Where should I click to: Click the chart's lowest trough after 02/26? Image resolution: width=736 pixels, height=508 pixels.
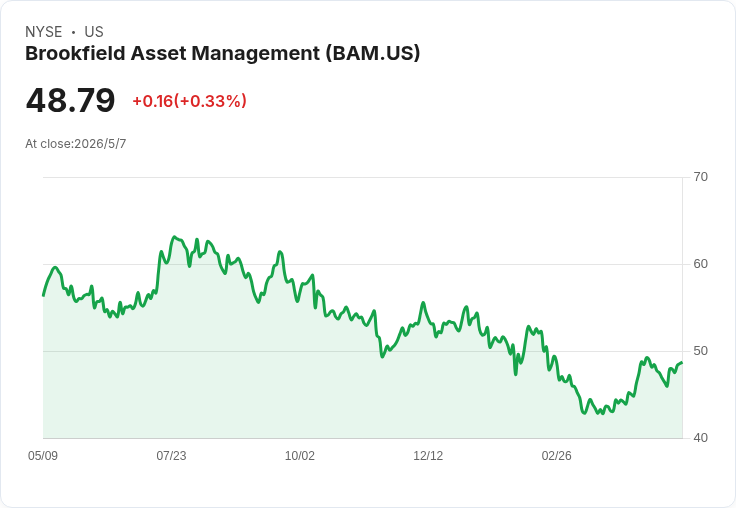(598, 414)
